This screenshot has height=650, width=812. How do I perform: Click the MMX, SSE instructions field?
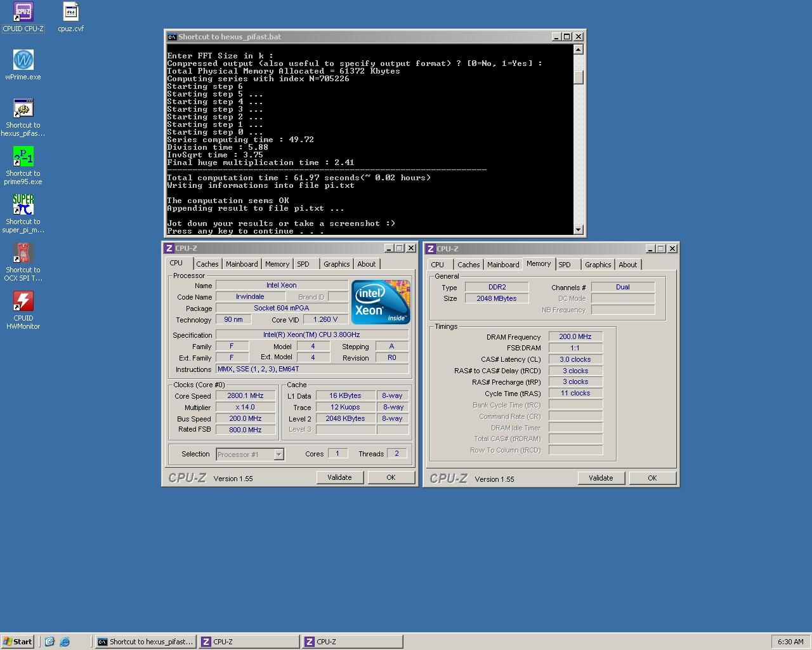pos(311,369)
